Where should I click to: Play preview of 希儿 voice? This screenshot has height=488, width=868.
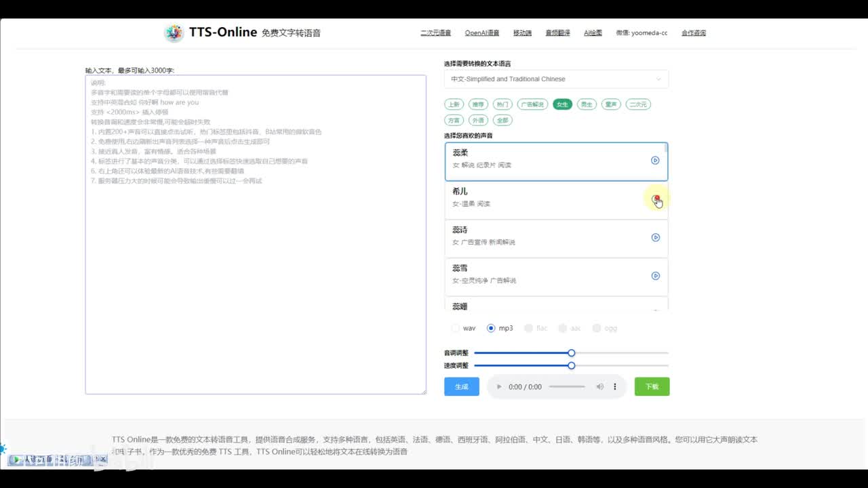click(x=655, y=199)
